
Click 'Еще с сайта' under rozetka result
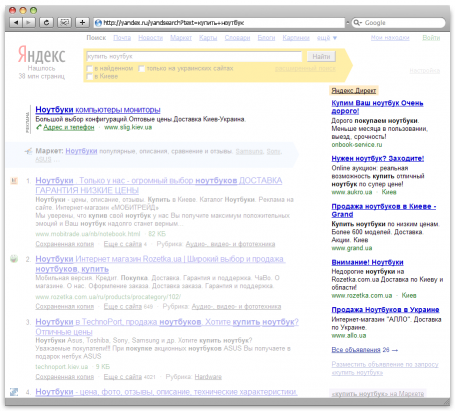tap(123, 306)
